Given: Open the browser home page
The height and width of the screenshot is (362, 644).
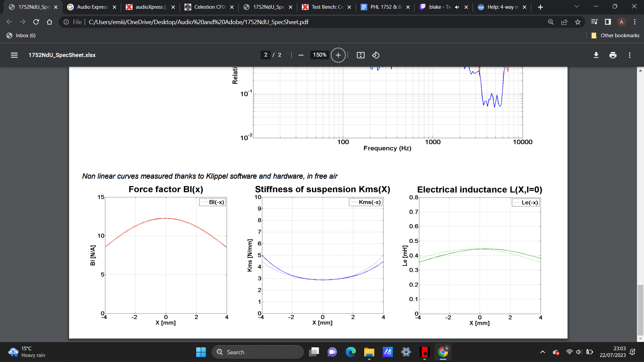Looking at the screenshot, I should (x=49, y=22).
